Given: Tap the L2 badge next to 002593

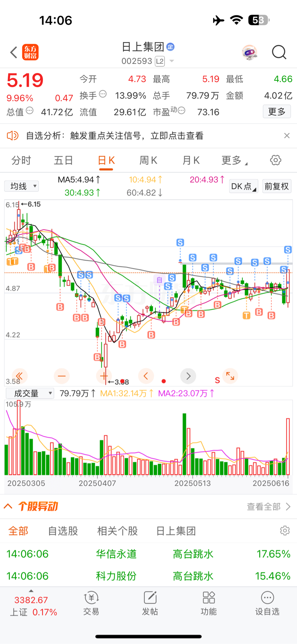Looking at the screenshot, I should [x=160, y=61].
